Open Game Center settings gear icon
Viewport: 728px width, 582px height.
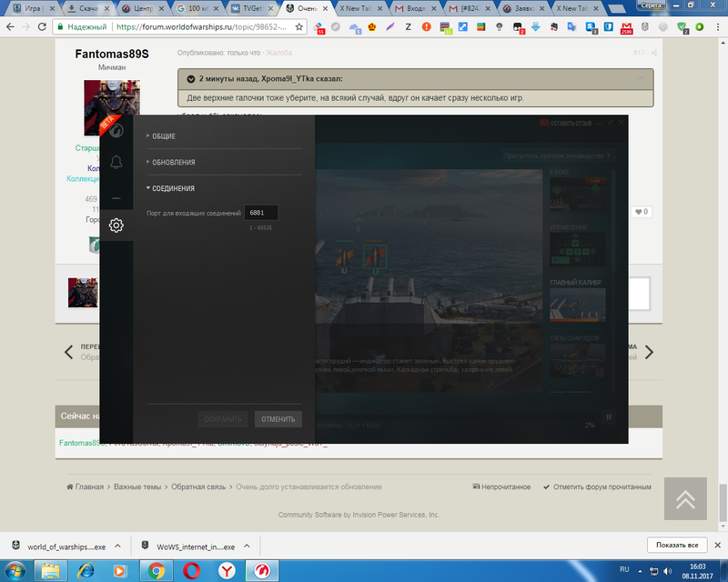tap(116, 226)
